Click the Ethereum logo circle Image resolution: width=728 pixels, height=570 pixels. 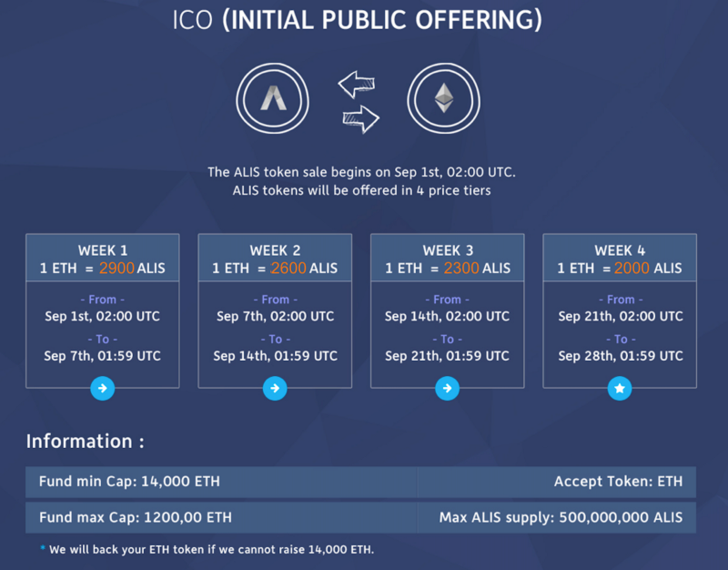[444, 98]
